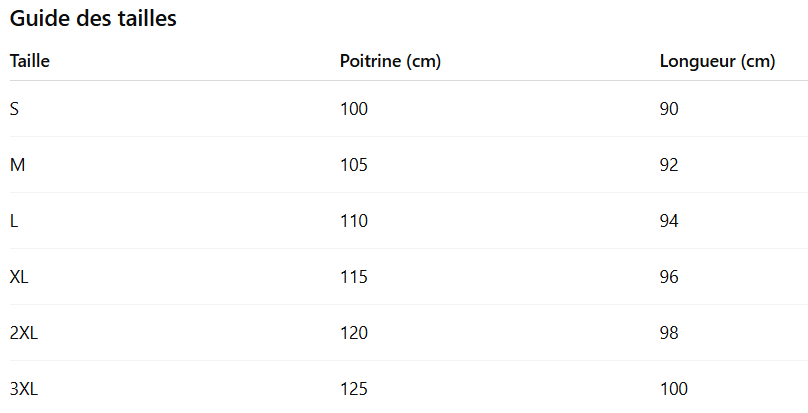Click the chest value 105 for size M
The height and width of the screenshot is (413, 808).
click(x=354, y=164)
